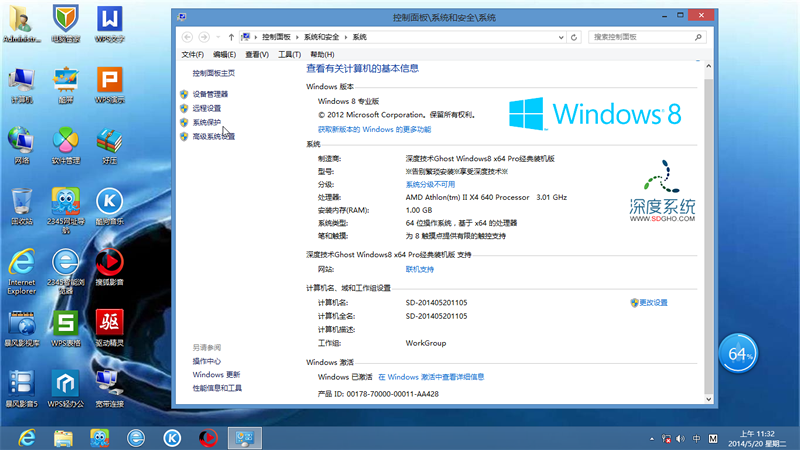Open 联机支持 website link
This screenshot has height=450, width=800.
point(419,269)
